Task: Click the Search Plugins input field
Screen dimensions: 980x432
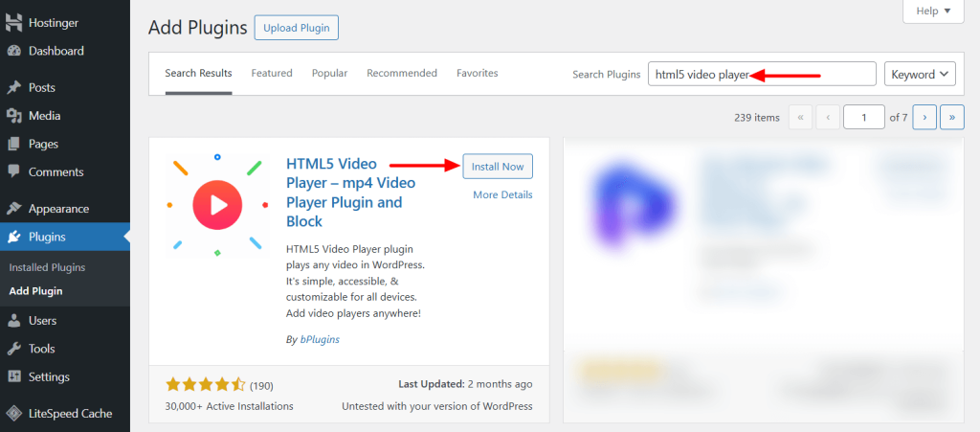Action: click(x=762, y=74)
